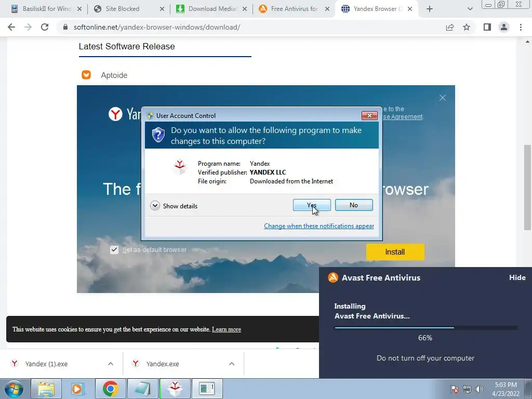Open Windows Media Player from taskbar
532x399 pixels.
[78, 389]
